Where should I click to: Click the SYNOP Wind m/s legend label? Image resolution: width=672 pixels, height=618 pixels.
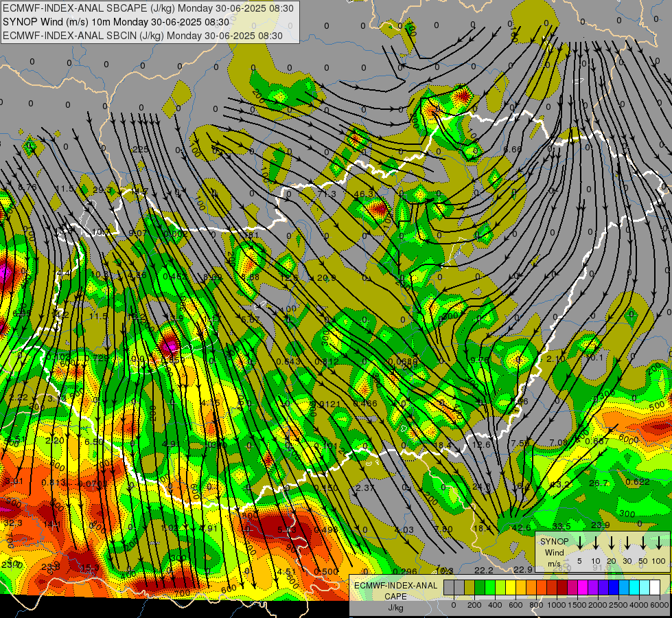point(554,552)
